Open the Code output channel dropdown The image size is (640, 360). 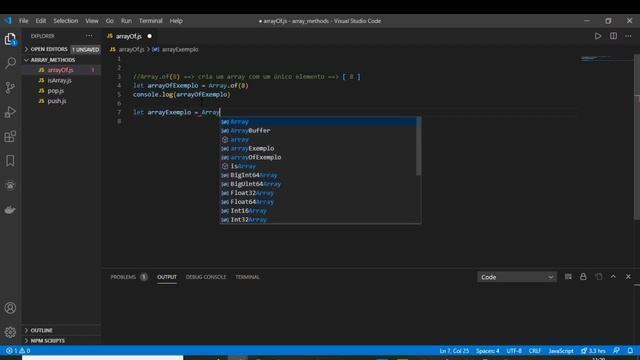tap(516, 277)
